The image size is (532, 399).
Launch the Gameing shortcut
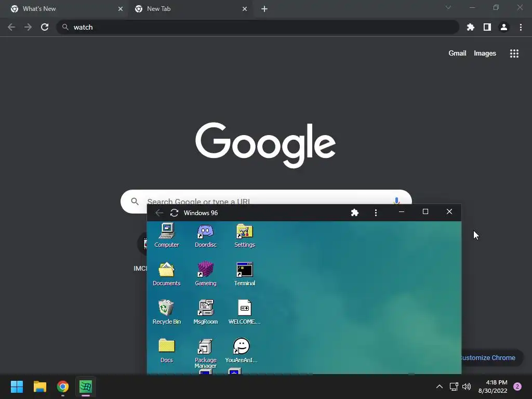(206, 274)
